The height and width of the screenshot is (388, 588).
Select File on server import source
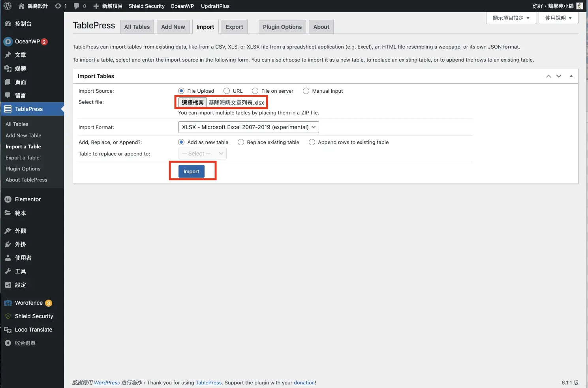(x=255, y=91)
